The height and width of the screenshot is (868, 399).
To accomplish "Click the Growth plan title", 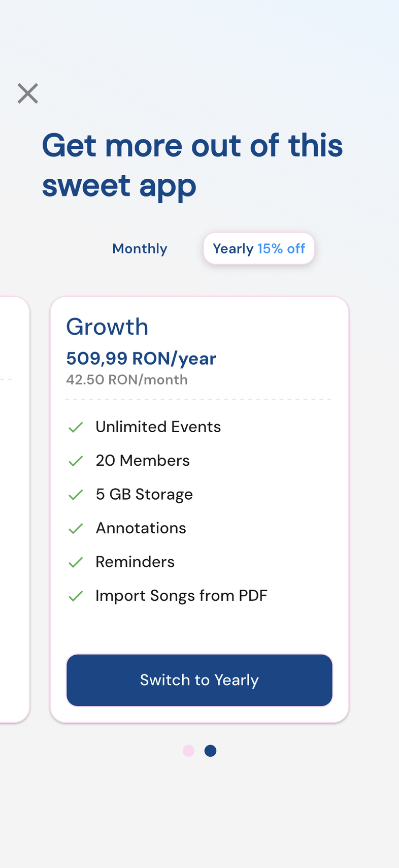I will [107, 327].
